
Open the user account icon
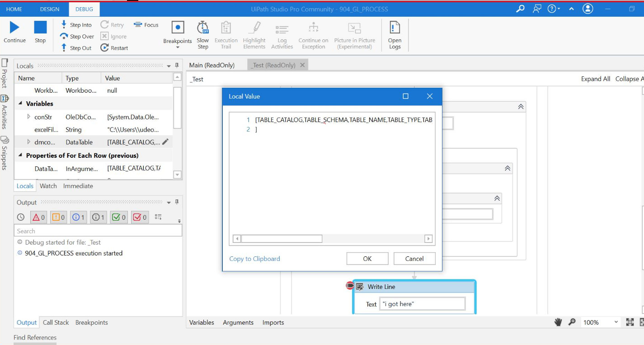point(588,9)
